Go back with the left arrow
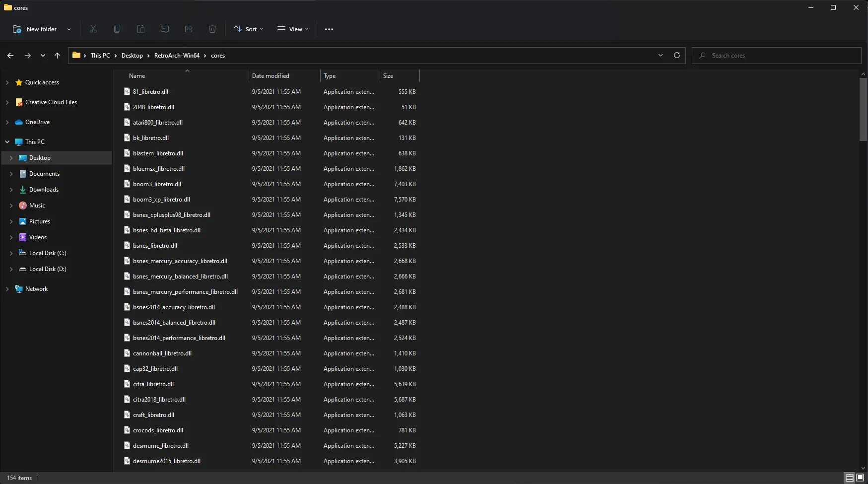This screenshot has width=868, height=484. [x=10, y=56]
